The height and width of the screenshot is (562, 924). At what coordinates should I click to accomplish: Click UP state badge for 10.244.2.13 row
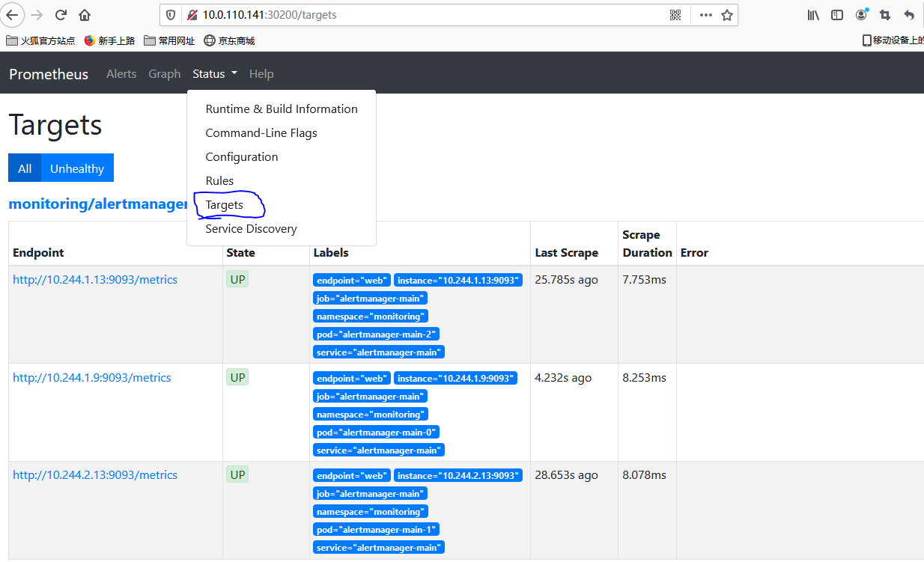[x=237, y=475]
